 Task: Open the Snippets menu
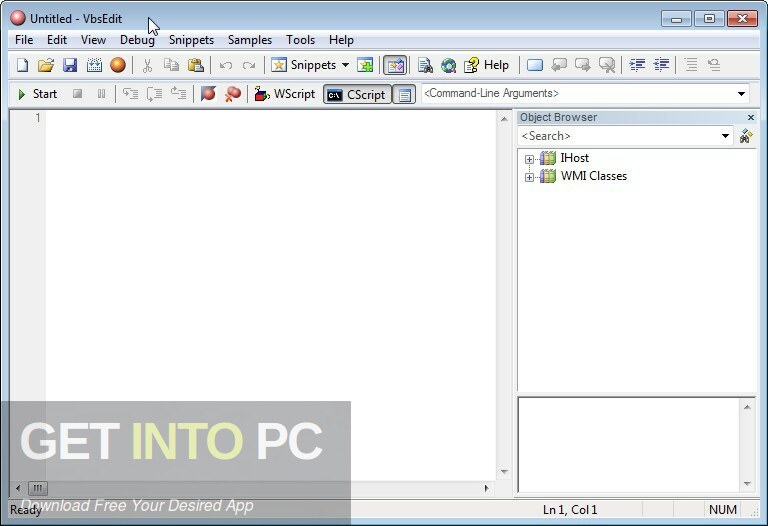click(192, 40)
